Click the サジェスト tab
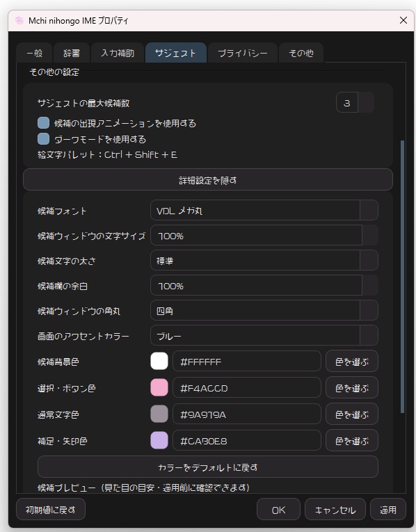The image size is (416, 532). point(176,53)
